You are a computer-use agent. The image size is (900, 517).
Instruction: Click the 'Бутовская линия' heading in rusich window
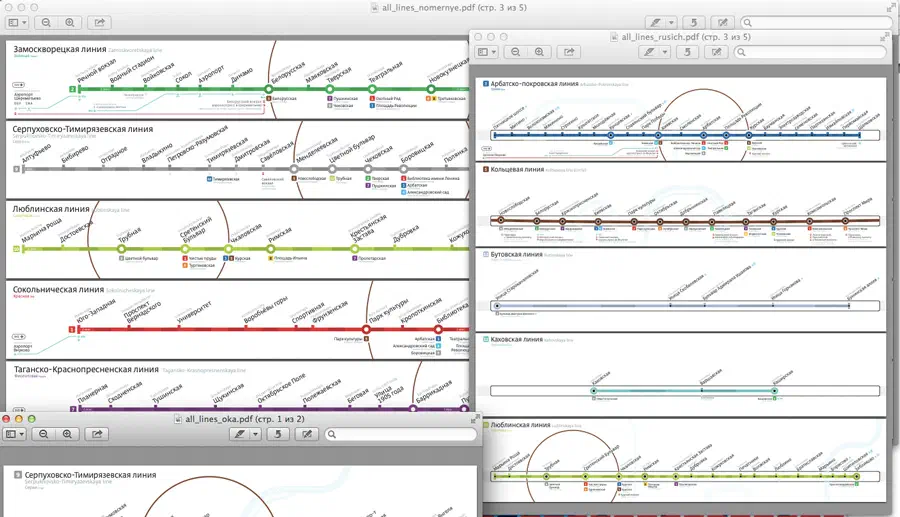coord(517,254)
